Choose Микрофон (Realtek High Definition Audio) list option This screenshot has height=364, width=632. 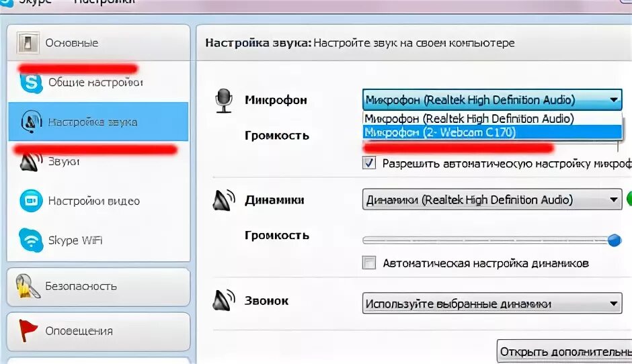point(492,118)
